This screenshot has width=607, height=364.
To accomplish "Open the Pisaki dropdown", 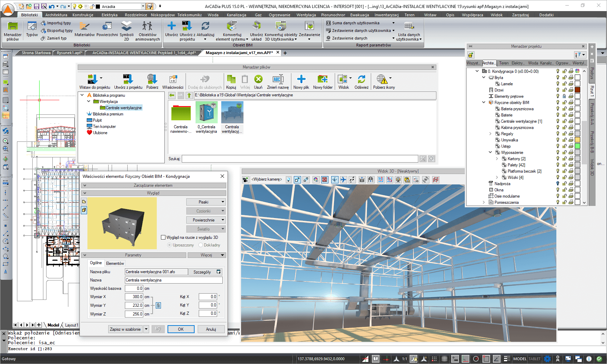I will tap(206, 202).
